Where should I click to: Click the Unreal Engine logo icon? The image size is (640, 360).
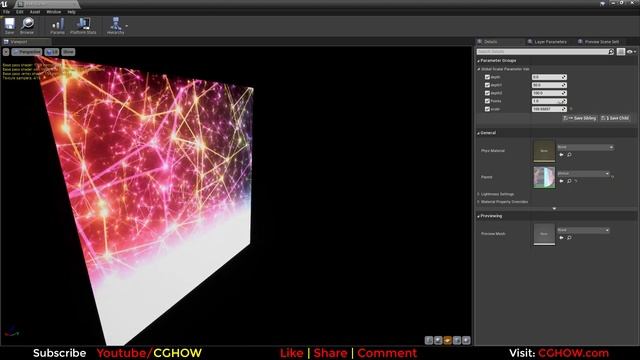4,4
